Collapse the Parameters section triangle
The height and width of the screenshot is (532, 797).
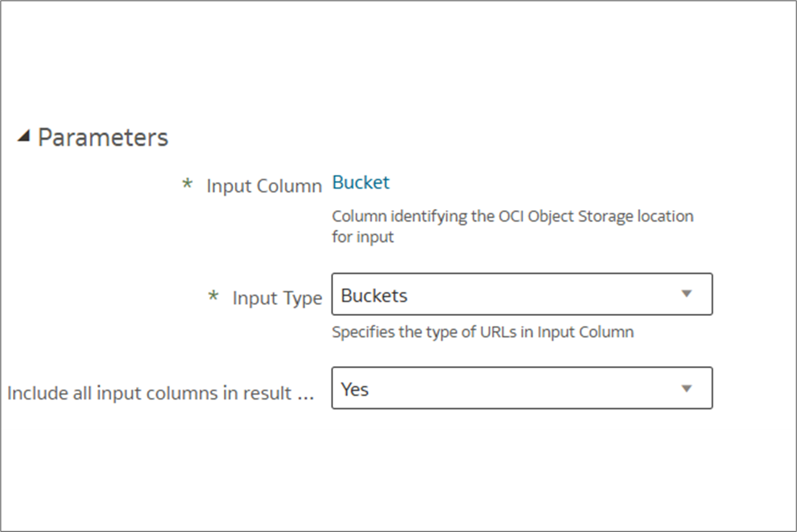24,137
